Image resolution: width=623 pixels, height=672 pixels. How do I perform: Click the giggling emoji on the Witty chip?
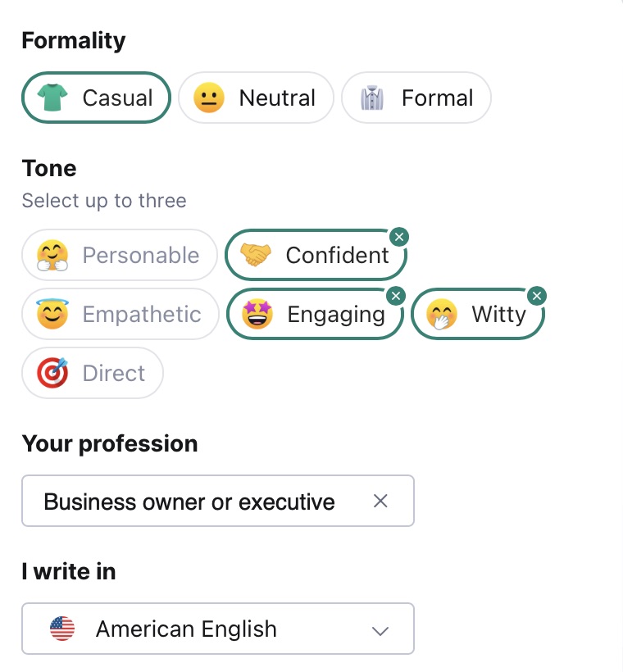coord(440,314)
